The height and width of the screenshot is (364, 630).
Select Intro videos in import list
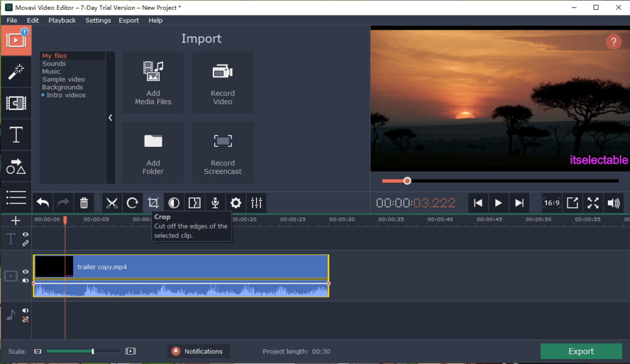65,95
